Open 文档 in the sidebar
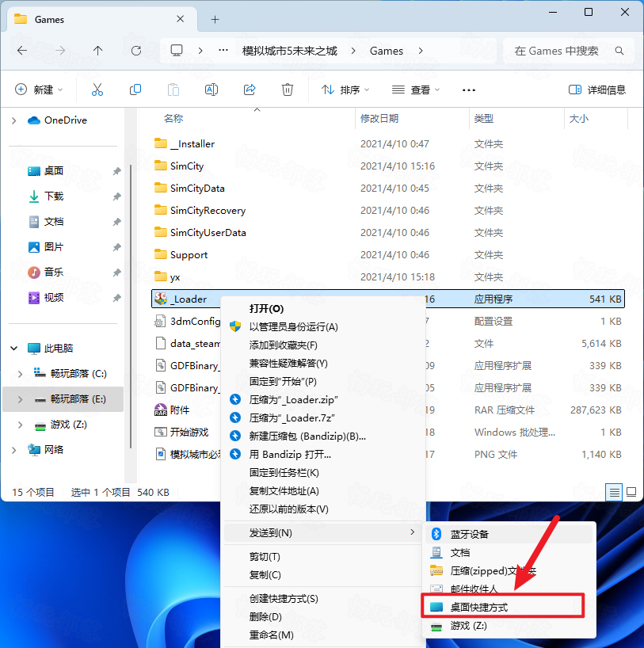The image size is (644, 648). coord(54,222)
